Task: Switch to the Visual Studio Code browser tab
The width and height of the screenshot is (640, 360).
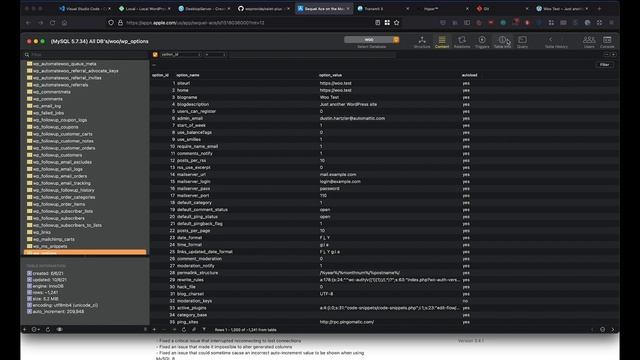Action: (84, 9)
